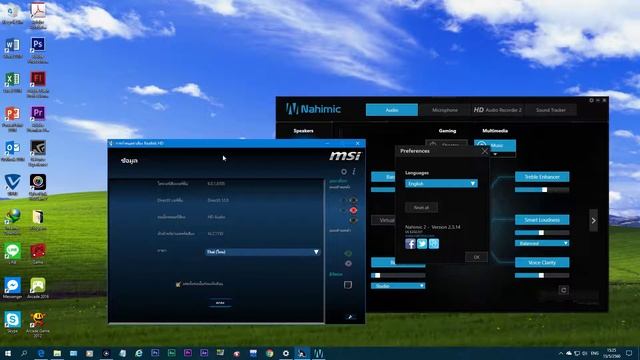Open the Word desktop shortcut

click(13, 48)
